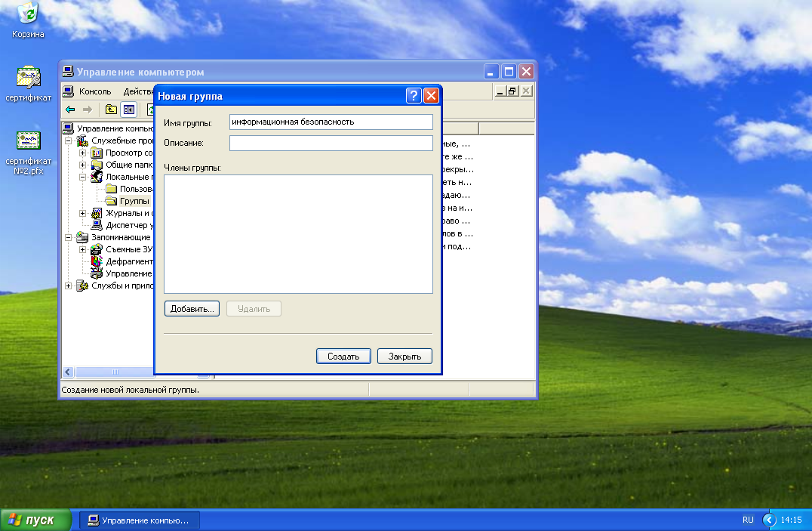The image size is (812, 531).
Task: Click the help question mark in Новая группа dialog
Action: tap(414, 95)
